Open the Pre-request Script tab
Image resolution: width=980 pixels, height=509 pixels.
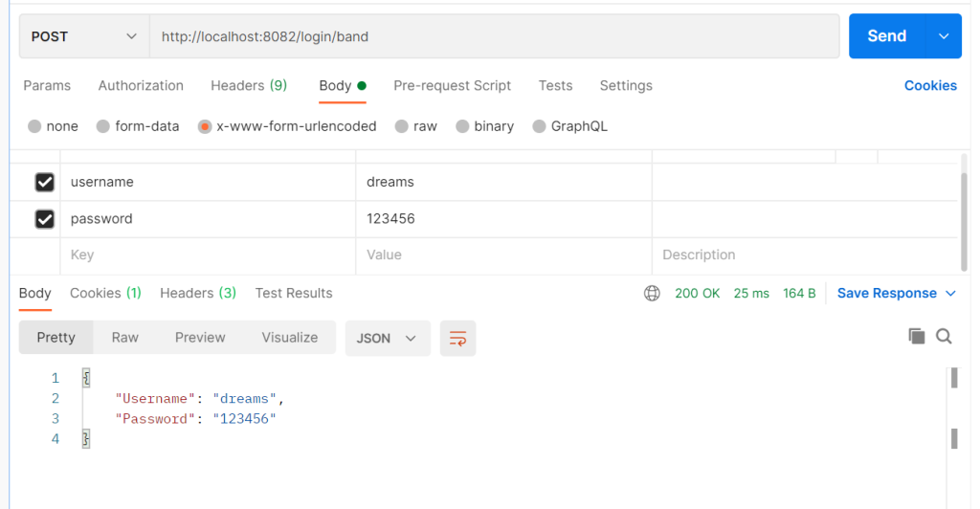click(452, 86)
